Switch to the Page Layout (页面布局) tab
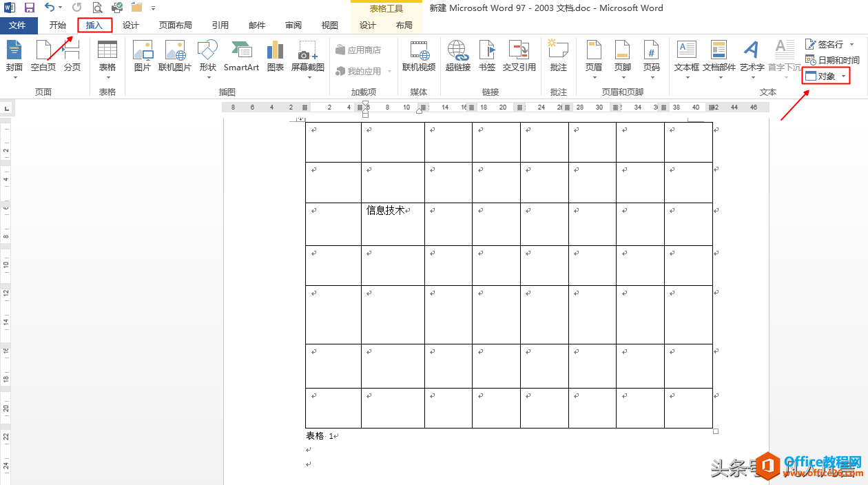Image resolution: width=868 pixels, height=485 pixels. (175, 25)
